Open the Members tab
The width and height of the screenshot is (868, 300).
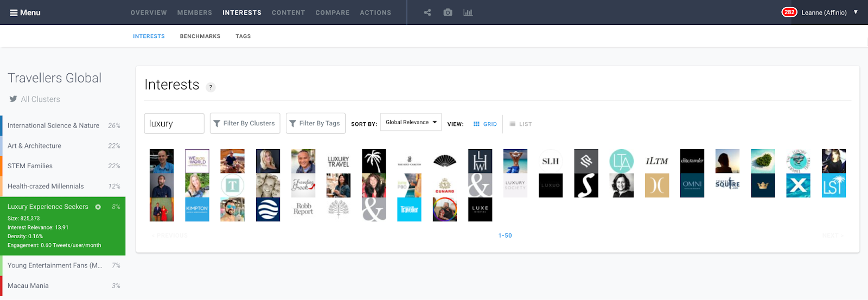(x=195, y=12)
